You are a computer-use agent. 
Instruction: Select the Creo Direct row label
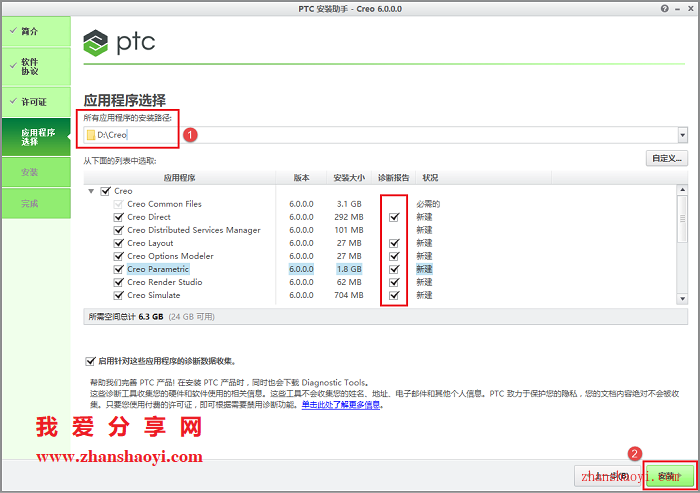tap(149, 217)
